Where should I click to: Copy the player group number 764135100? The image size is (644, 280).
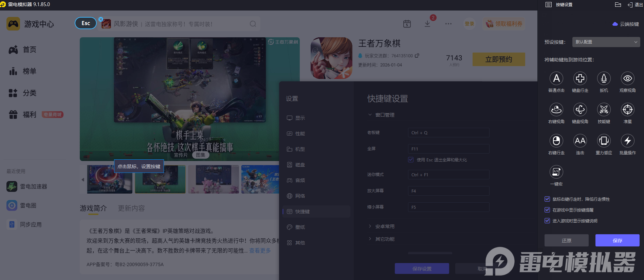click(x=417, y=56)
